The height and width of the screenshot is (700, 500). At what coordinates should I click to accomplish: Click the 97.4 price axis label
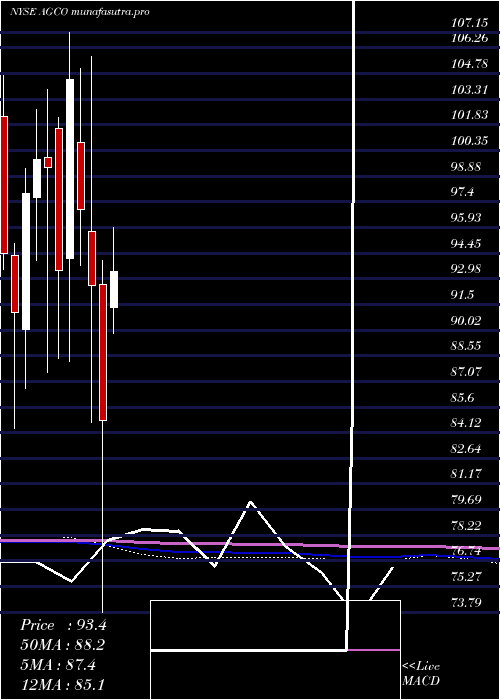point(463,192)
